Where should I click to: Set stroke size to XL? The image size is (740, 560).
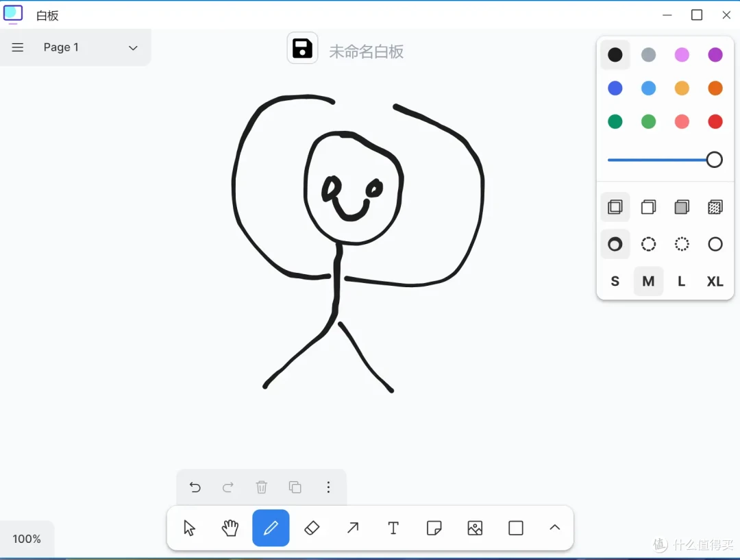[x=715, y=282]
